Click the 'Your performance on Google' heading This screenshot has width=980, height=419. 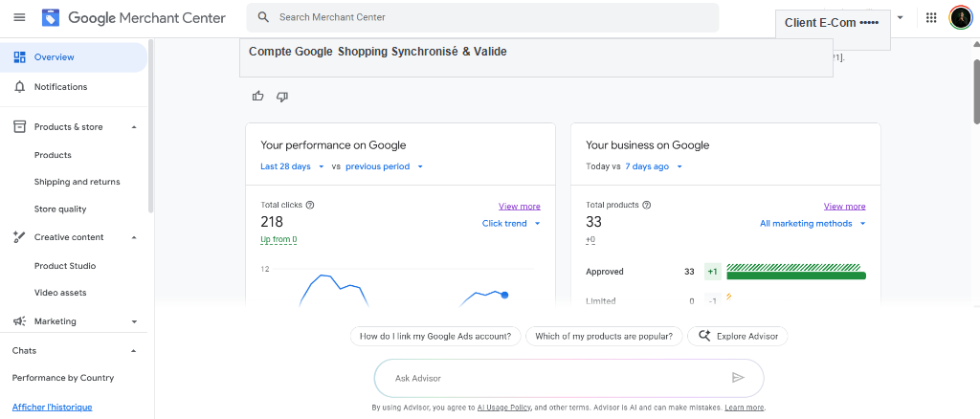[x=333, y=144]
